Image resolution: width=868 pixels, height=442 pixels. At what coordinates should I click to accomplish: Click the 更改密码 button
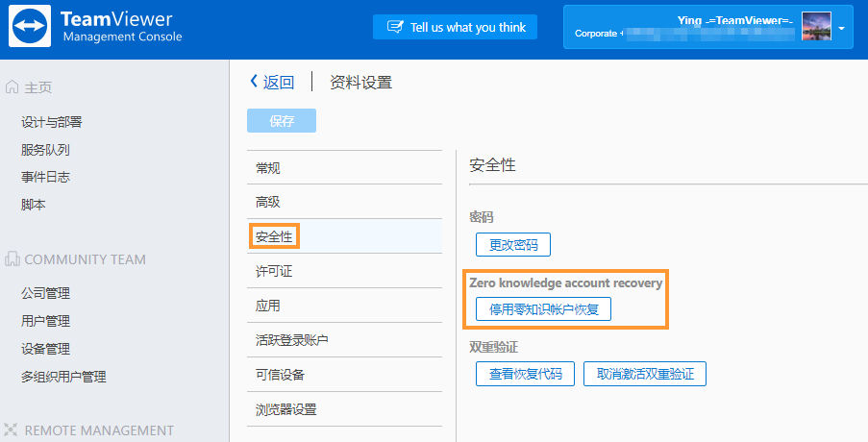click(513, 244)
